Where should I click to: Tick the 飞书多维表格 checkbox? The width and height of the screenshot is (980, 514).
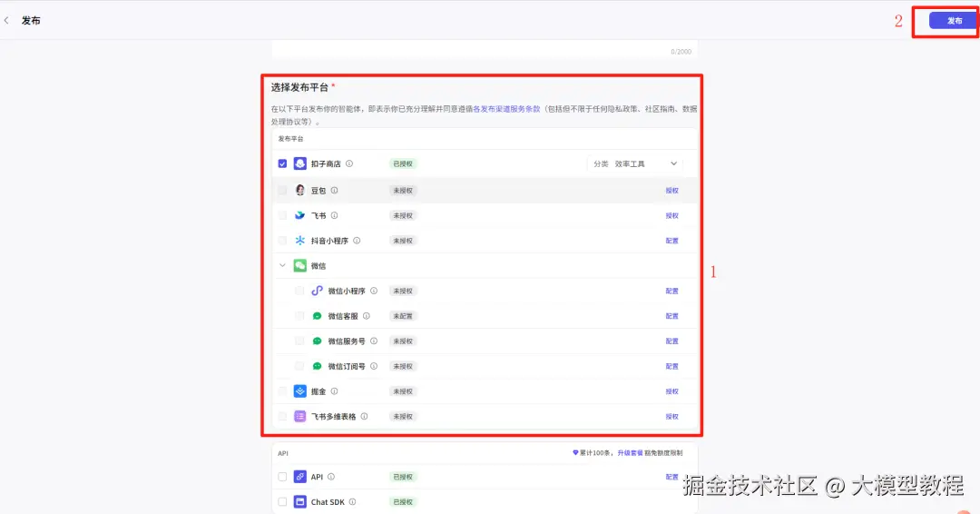click(282, 417)
